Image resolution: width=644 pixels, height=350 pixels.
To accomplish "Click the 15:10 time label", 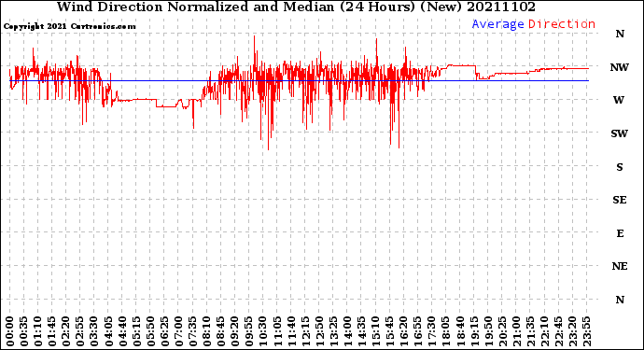I will (x=375, y=331).
